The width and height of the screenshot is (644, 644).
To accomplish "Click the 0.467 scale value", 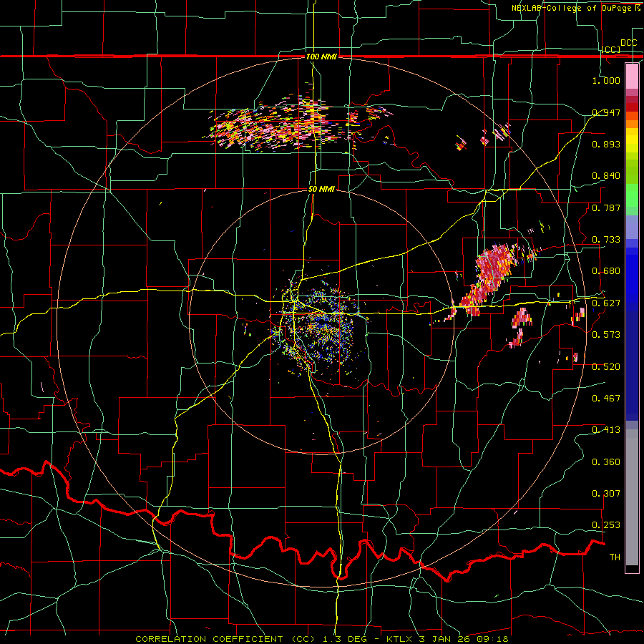I will (x=606, y=399).
